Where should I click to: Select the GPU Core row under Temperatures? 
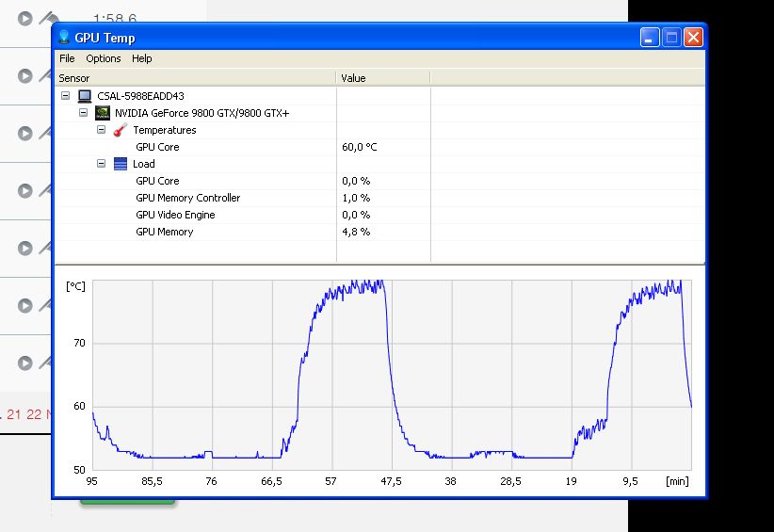[157, 147]
